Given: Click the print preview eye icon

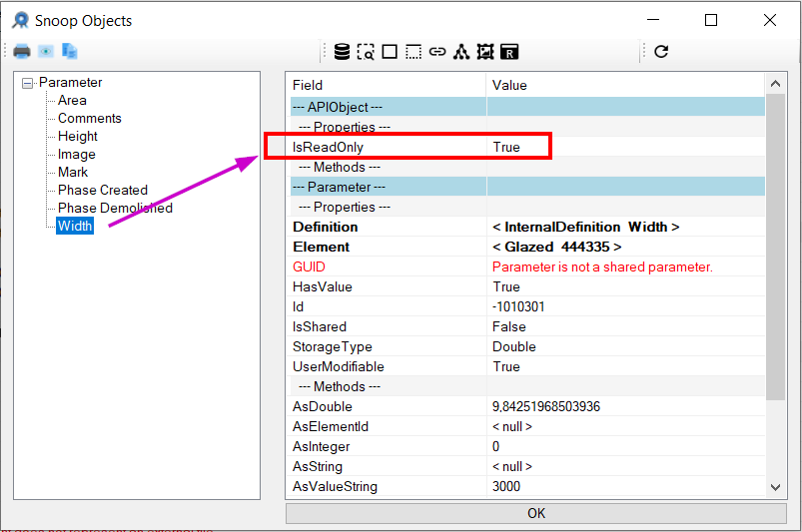Looking at the screenshot, I should [x=46, y=51].
